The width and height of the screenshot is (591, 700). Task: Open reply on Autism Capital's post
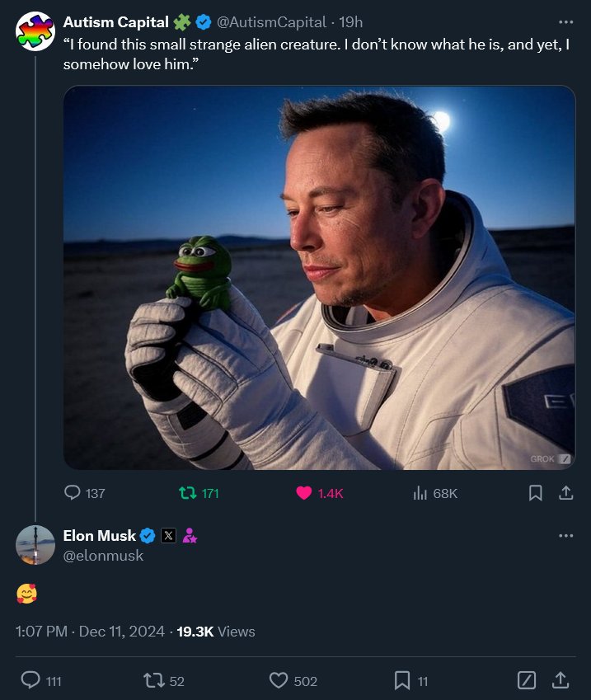[x=84, y=493]
